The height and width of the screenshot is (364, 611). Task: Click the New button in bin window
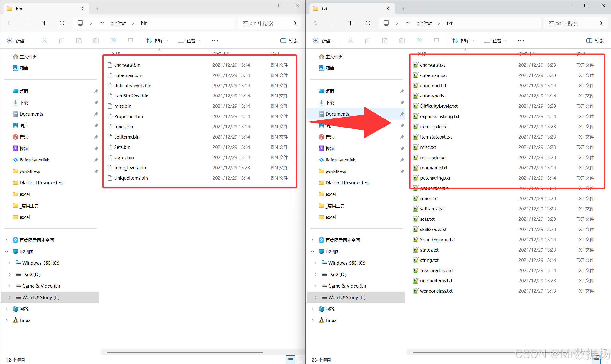[18, 41]
